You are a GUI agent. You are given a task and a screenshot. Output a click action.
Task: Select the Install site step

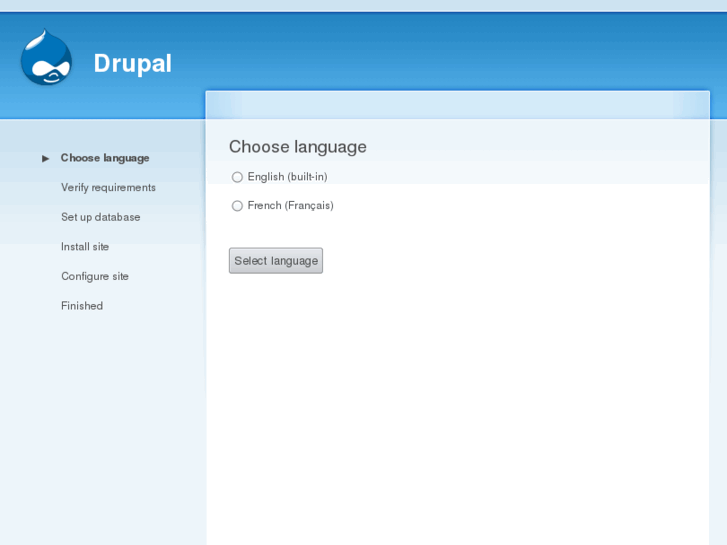[85, 247]
